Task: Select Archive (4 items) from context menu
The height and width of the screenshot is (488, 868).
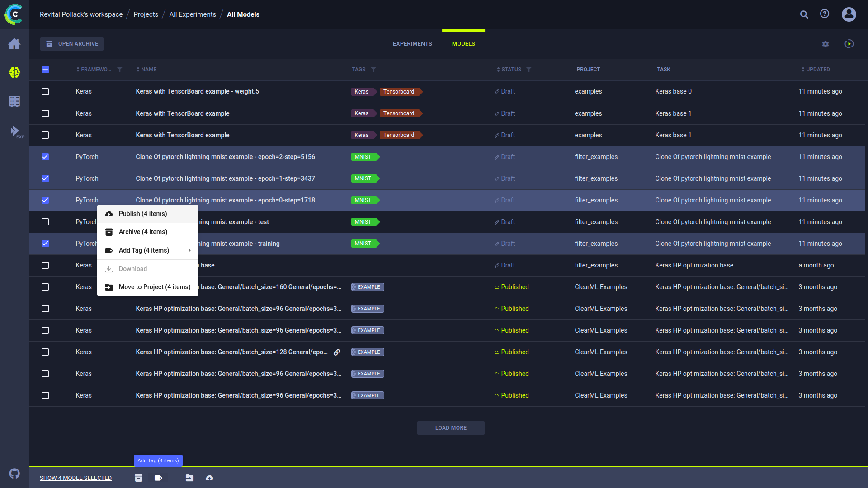Action: click(143, 232)
